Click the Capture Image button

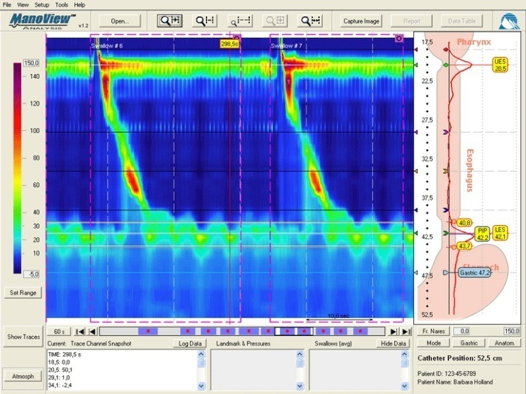(361, 21)
